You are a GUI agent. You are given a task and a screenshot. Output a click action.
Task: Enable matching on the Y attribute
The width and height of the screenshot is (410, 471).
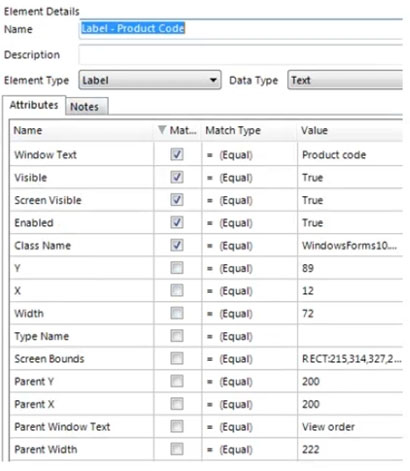(x=177, y=268)
